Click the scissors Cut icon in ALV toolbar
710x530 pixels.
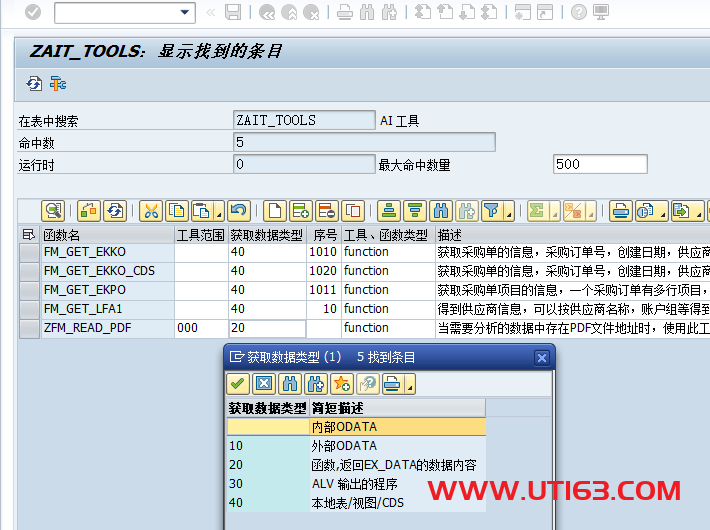pos(150,211)
